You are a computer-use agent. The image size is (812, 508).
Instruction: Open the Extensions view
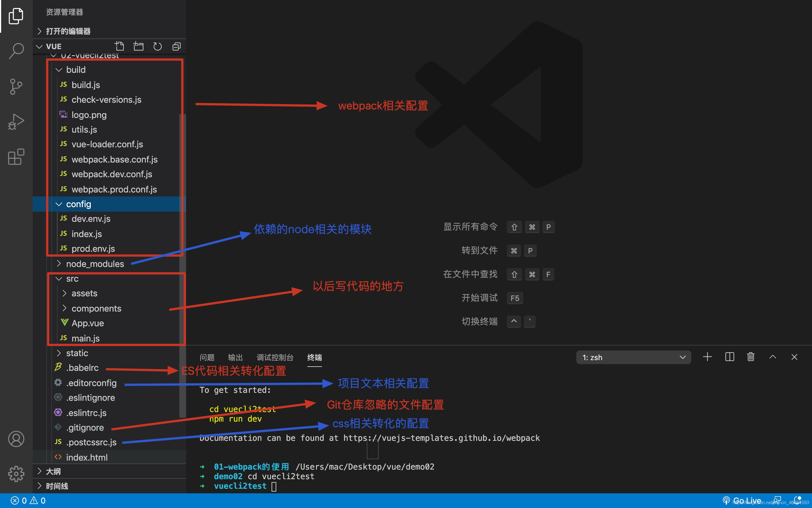click(x=16, y=157)
